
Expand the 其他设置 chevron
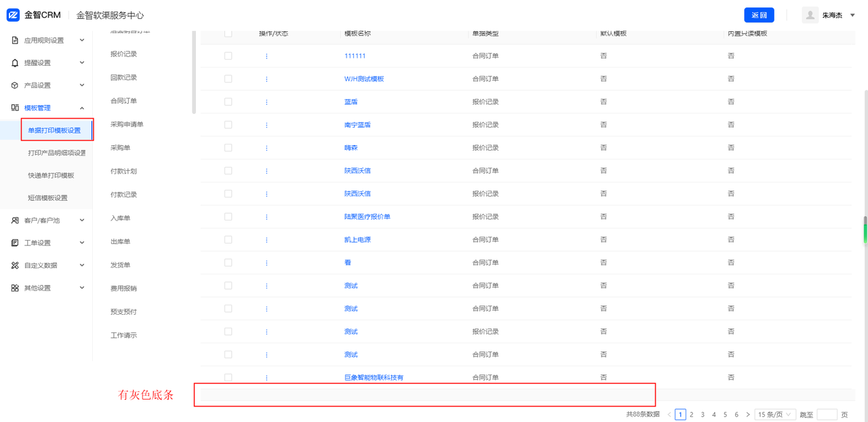point(82,288)
